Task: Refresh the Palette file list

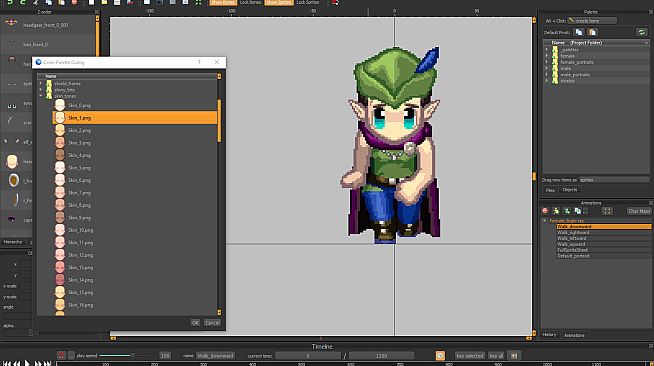Action: tap(641, 32)
